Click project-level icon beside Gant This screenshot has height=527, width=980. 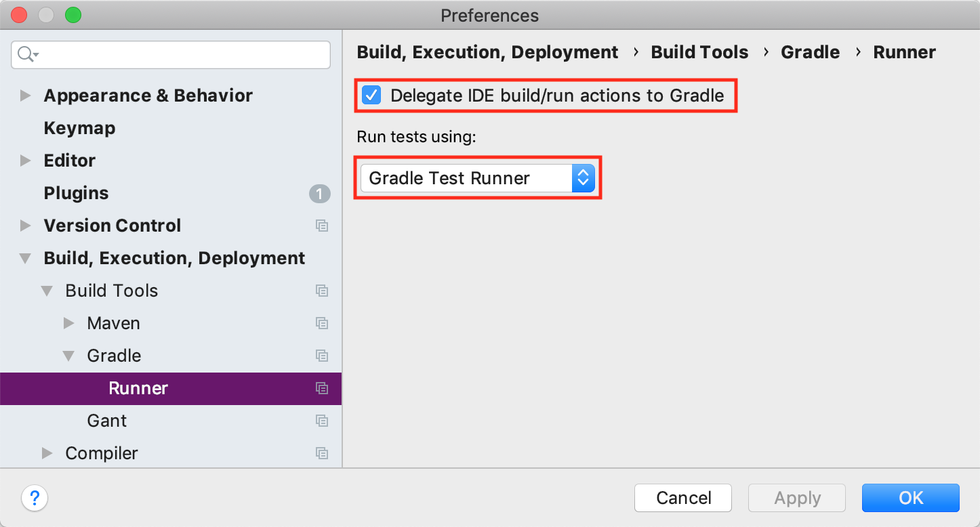coord(322,421)
